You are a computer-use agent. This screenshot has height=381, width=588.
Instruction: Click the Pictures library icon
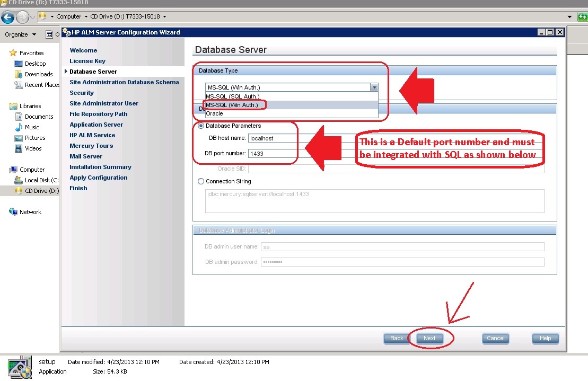tap(19, 138)
